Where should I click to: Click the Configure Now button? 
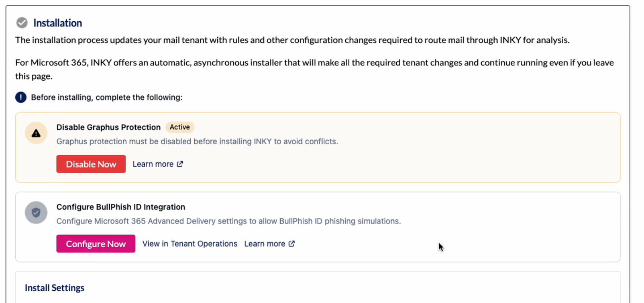tap(96, 244)
